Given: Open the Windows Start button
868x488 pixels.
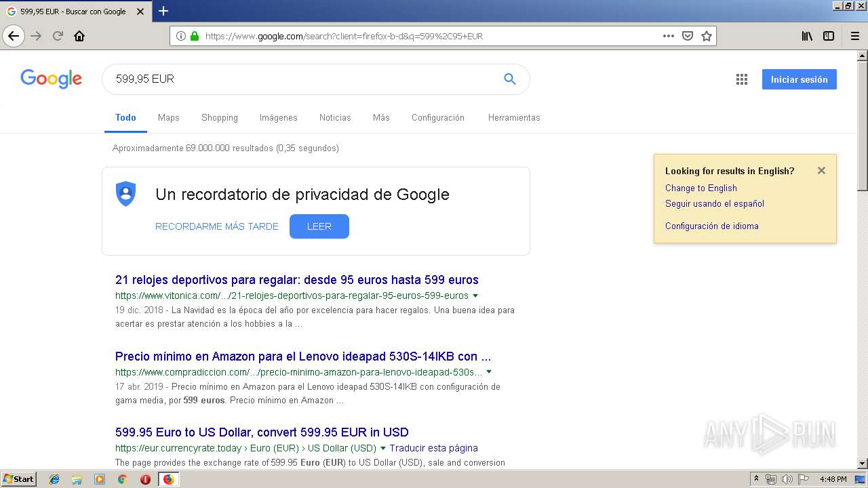Looking at the screenshot, I should tap(19, 479).
